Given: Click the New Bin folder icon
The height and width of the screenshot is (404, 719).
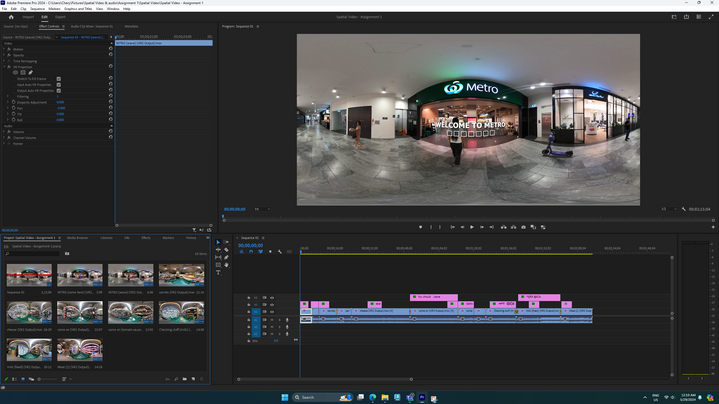Looking at the screenshot, I should click(185, 379).
